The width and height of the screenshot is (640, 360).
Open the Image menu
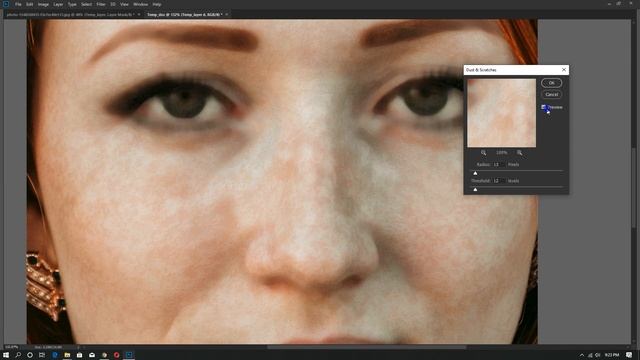pos(43,4)
